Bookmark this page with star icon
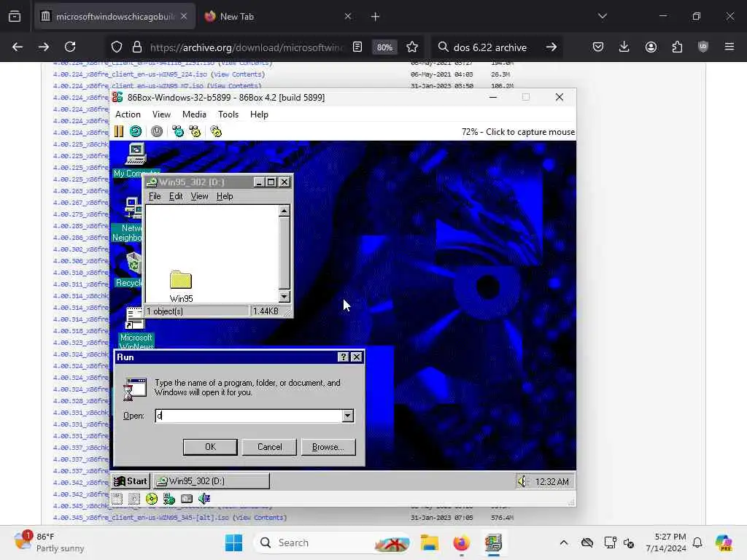747x560 pixels. click(412, 47)
